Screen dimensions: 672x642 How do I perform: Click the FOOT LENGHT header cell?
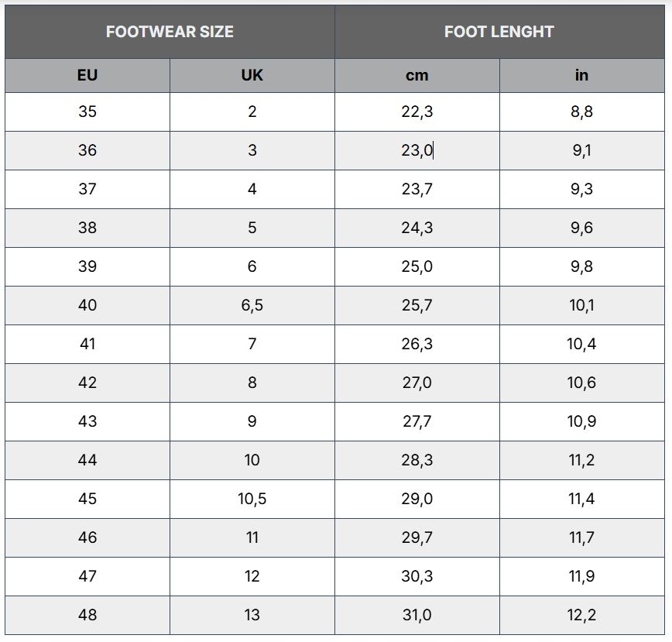point(499,32)
